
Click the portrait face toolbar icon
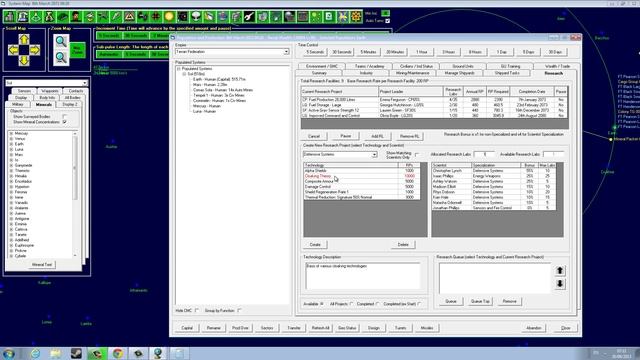pyautogui.click(x=76, y=17)
